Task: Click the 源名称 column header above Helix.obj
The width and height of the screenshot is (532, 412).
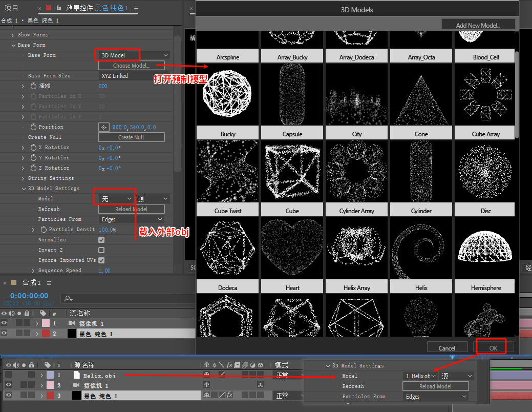Action: [x=84, y=365]
